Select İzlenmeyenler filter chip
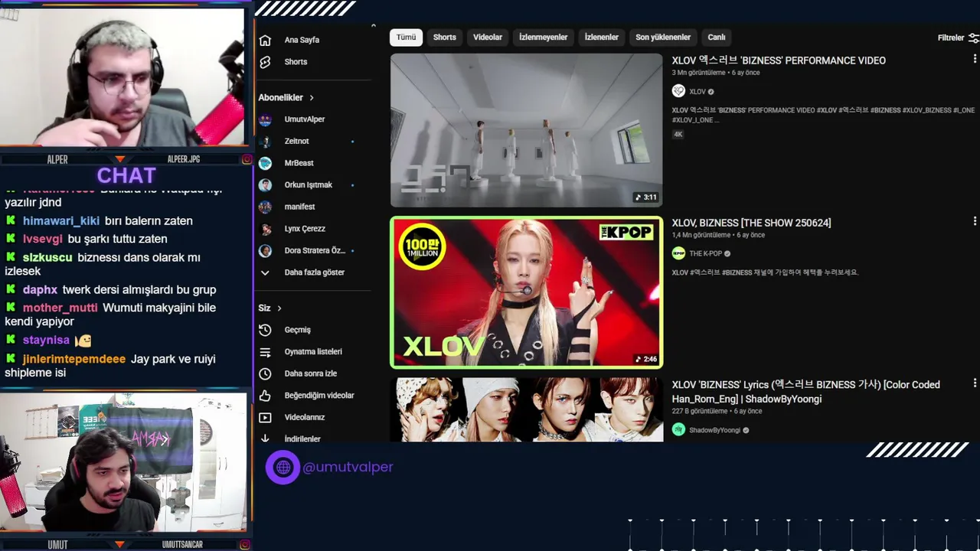980x551 pixels. pos(544,37)
